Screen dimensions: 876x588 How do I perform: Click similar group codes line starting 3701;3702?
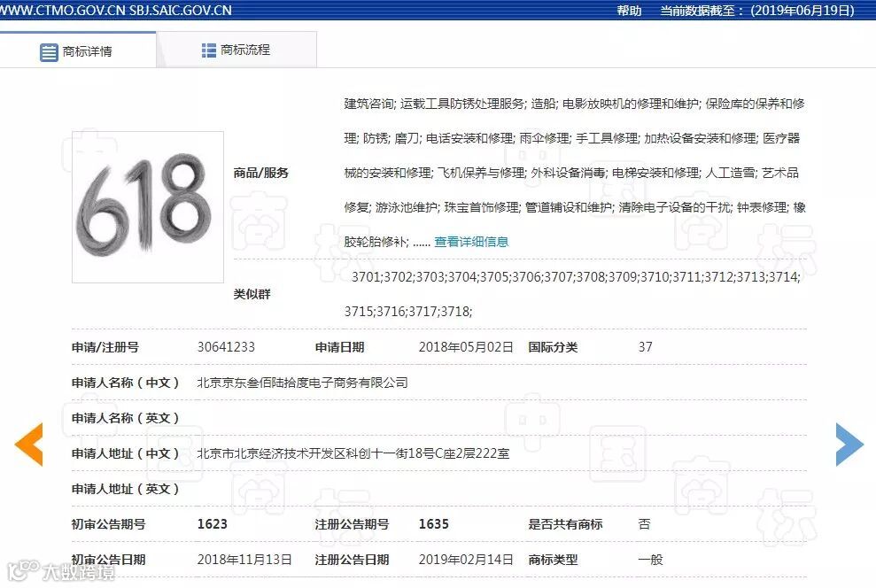[x=576, y=276]
